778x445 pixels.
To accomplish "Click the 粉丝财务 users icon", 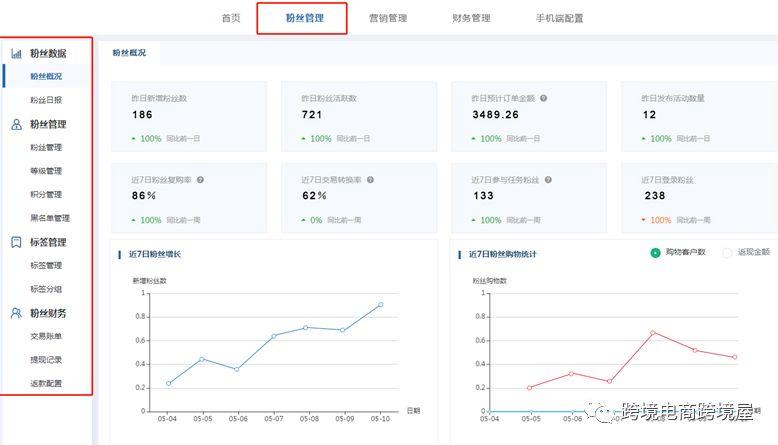I will point(16,313).
